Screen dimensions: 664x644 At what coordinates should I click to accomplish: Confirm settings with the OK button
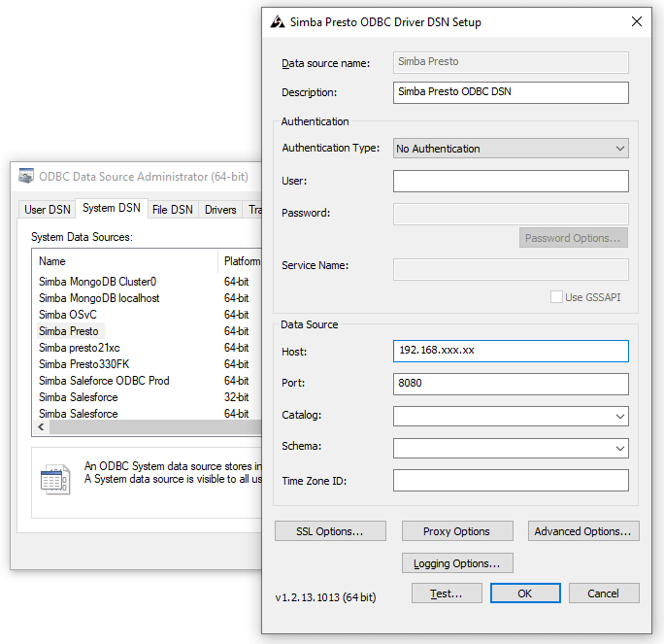525,593
